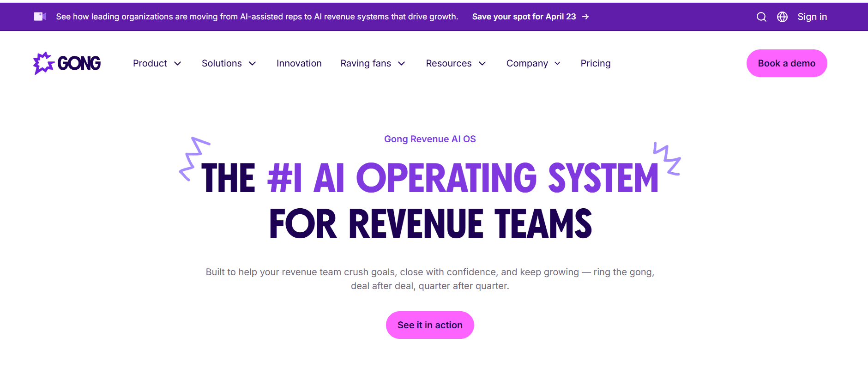Click the paragraph starting Built to help
868x386 pixels.
[x=430, y=279]
